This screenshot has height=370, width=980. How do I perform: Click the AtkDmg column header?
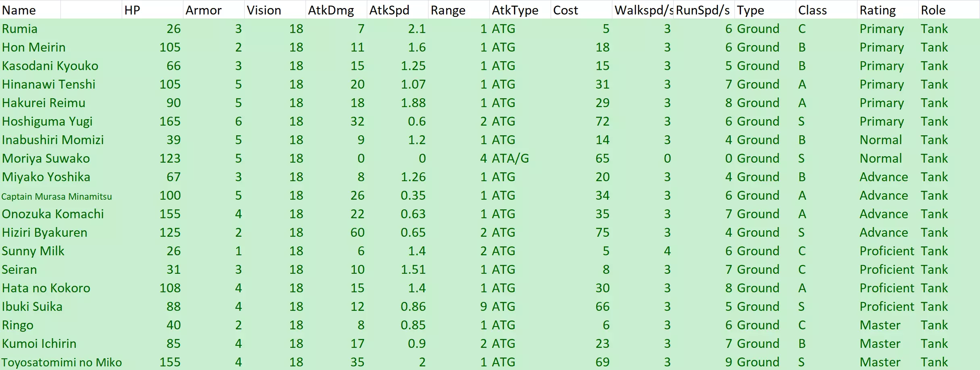click(x=331, y=10)
